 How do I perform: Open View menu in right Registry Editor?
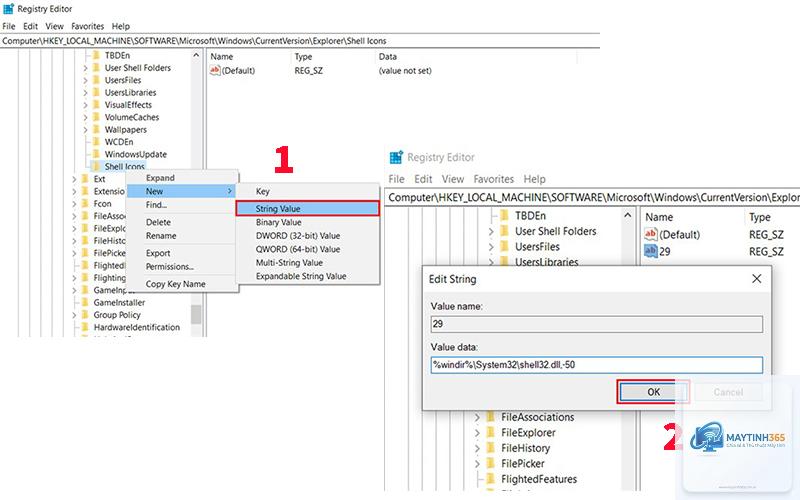pos(453,179)
